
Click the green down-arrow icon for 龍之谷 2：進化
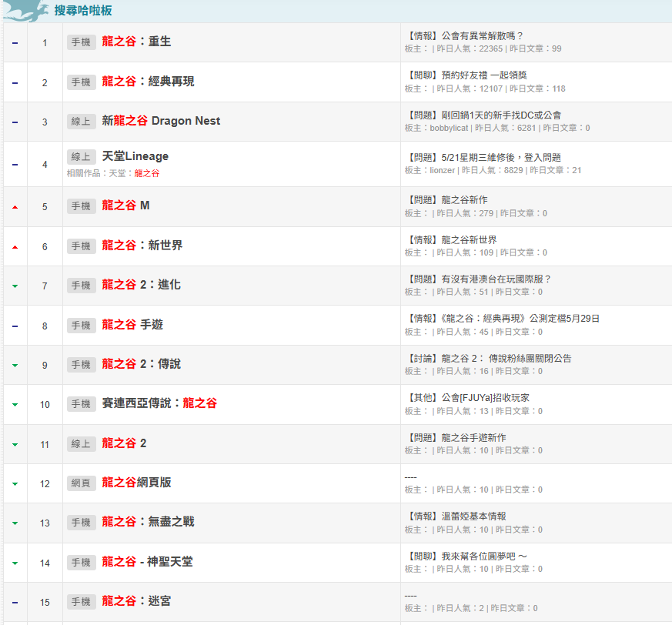tap(15, 286)
